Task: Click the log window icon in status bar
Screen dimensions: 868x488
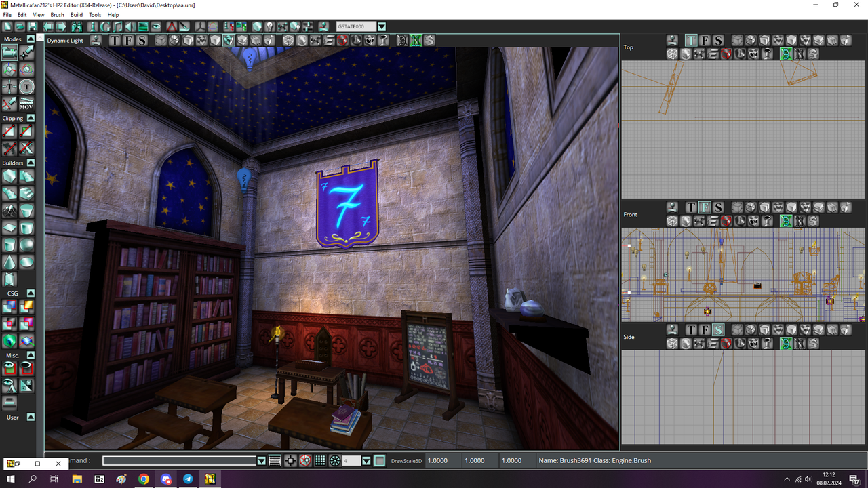Action: 275,461
